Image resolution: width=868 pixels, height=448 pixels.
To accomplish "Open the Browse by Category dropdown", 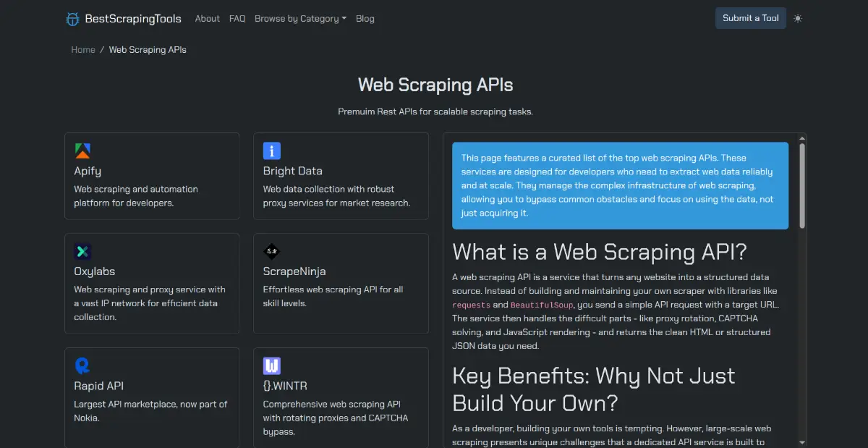I will click(x=300, y=19).
